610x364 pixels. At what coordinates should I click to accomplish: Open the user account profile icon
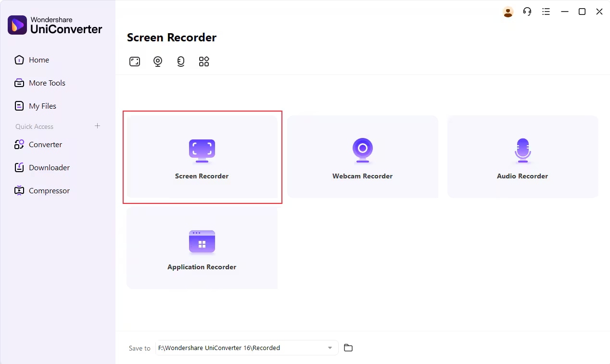point(508,12)
